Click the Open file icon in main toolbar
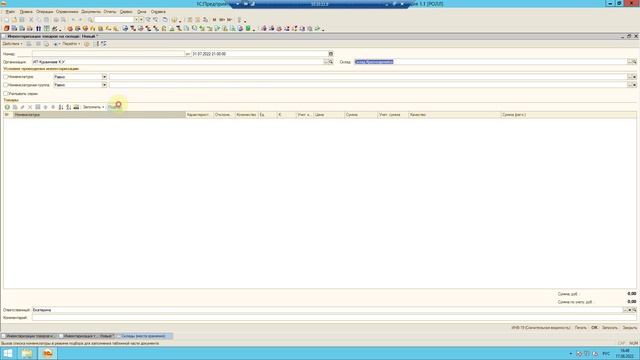Viewport: 640px width, 360px height. [14, 20]
